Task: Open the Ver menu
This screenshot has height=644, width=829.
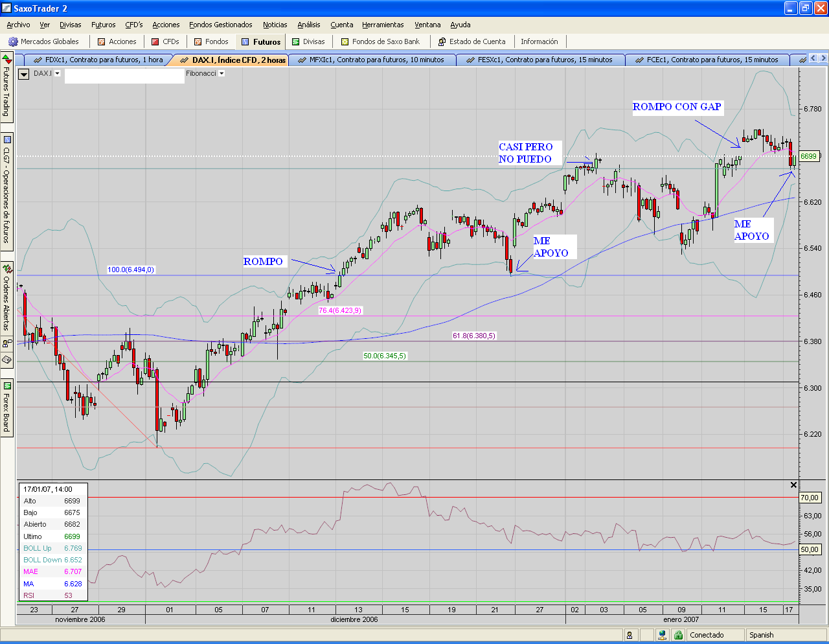Action: pyautogui.click(x=45, y=25)
